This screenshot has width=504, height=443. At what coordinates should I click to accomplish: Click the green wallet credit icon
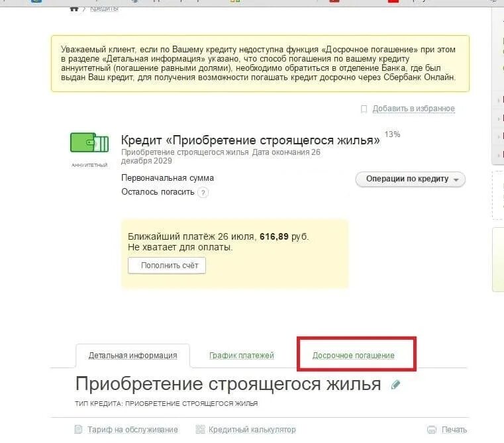[x=89, y=142]
